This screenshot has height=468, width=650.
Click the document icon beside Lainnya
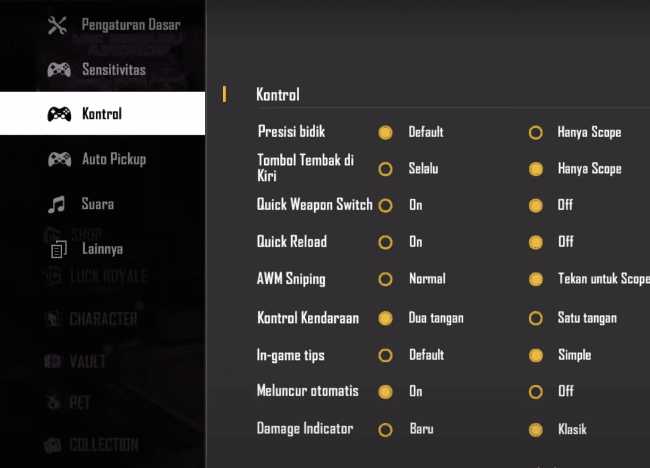[58, 250]
